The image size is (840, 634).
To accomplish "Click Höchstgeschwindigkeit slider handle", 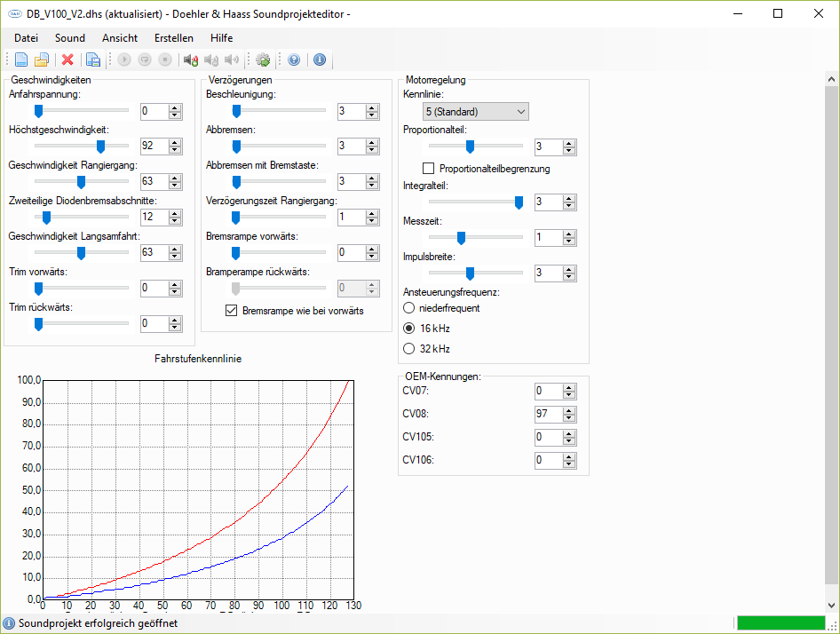I will coord(100,147).
